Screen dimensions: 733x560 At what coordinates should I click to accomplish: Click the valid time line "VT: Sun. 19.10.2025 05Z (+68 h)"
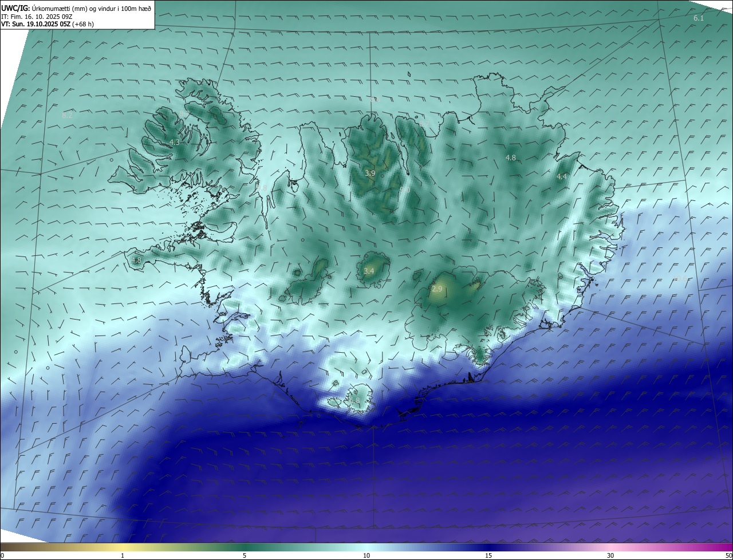(x=48, y=25)
